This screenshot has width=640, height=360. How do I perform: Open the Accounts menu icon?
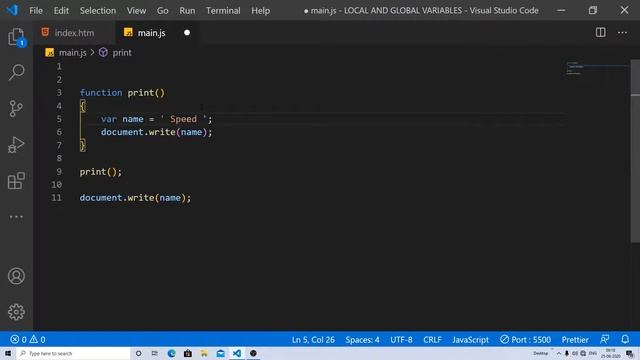[16, 276]
